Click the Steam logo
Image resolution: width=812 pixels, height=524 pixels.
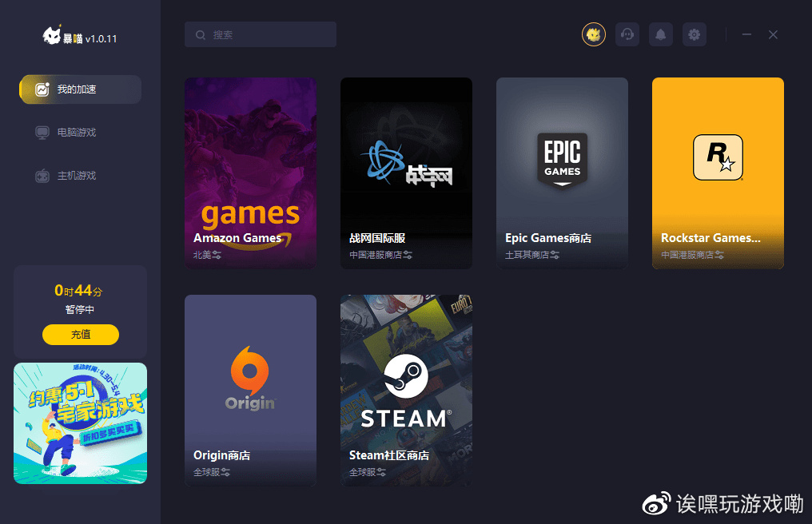coord(406,391)
